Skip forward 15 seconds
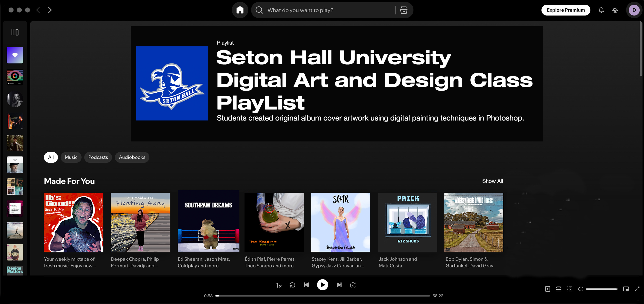Viewport: 644px width, 304px height. [x=353, y=285]
